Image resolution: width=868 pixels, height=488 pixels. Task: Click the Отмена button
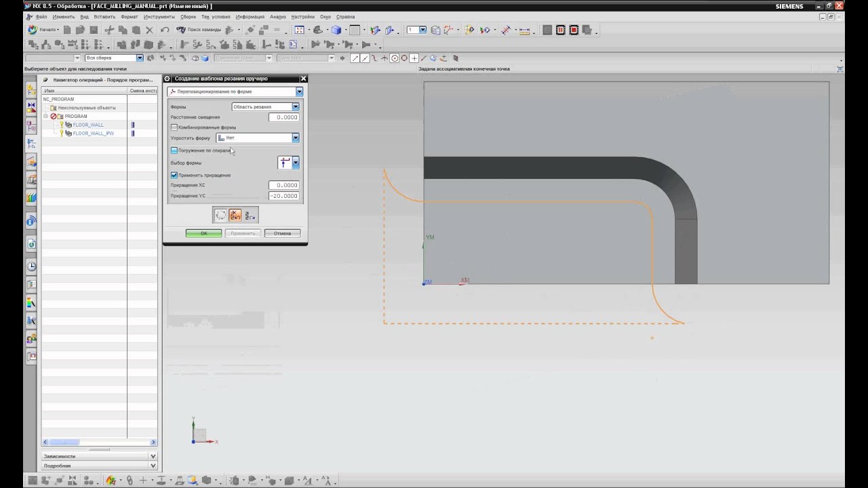click(x=282, y=233)
